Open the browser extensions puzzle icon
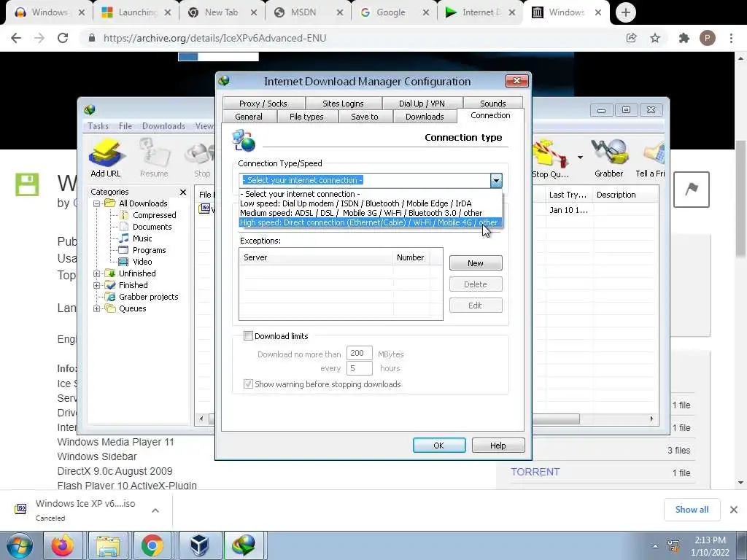Screen dimensions: 747x560 coord(684,38)
